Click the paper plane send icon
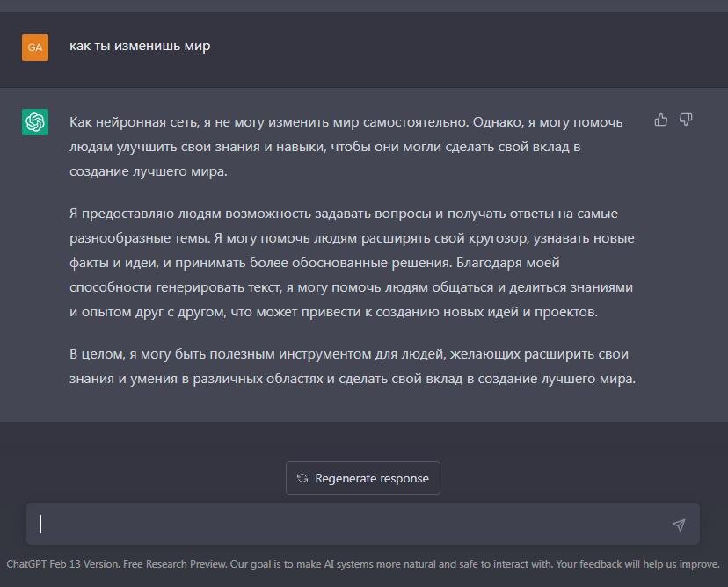Viewport: 728px width, 587px height. point(678,524)
